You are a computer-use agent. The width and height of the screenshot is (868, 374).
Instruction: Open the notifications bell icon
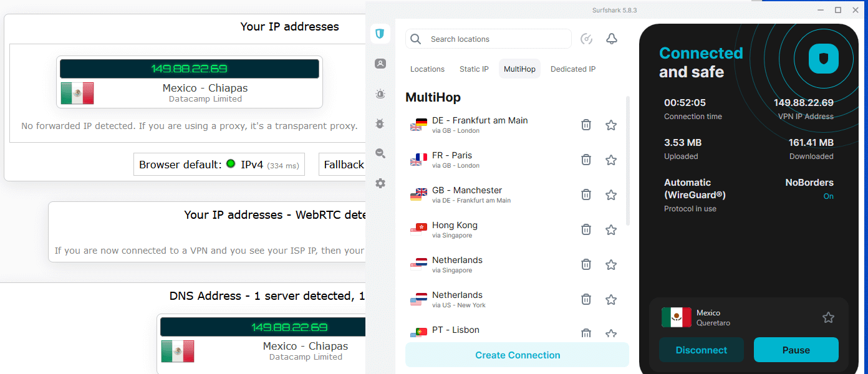[x=612, y=39]
